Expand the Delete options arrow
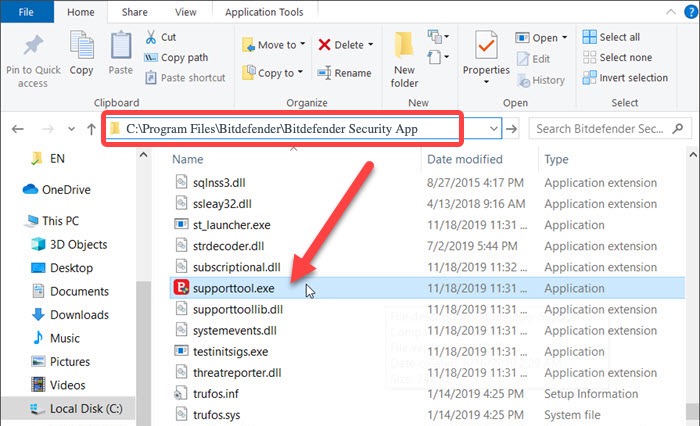 (371, 45)
